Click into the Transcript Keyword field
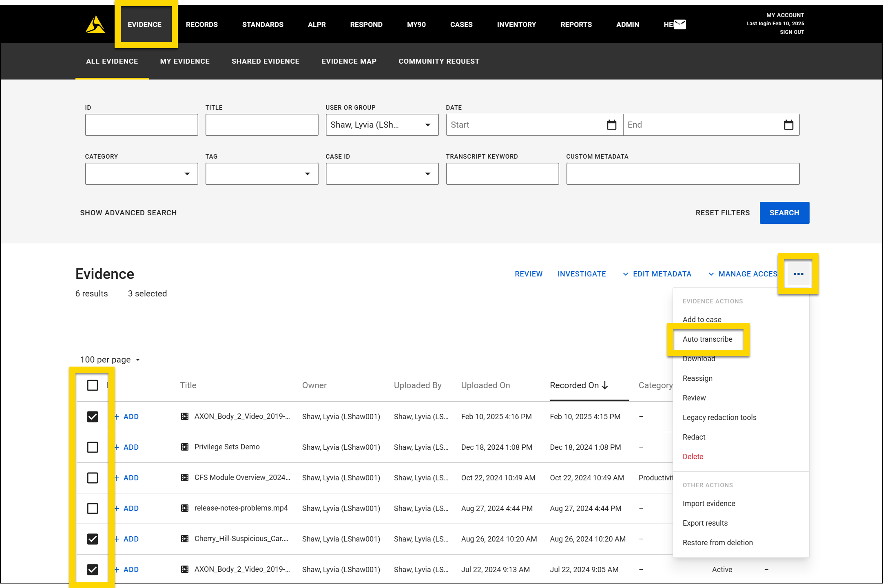The height and width of the screenshot is (588, 883). (502, 174)
